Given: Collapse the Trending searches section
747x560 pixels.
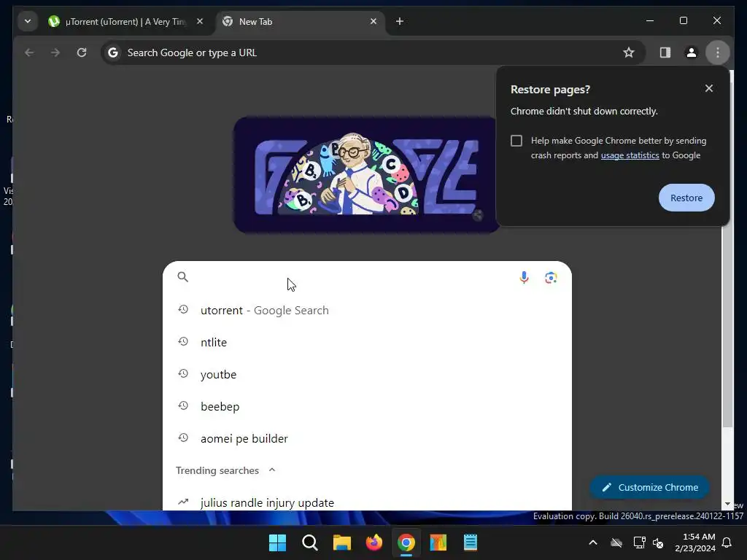Looking at the screenshot, I should coord(272,470).
